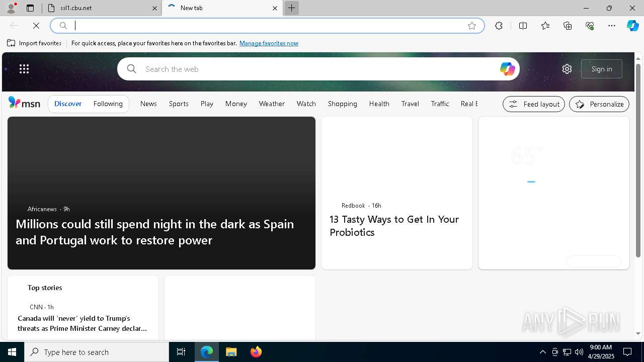
Task: Open the Play category
Action: click(x=207, y=104)
